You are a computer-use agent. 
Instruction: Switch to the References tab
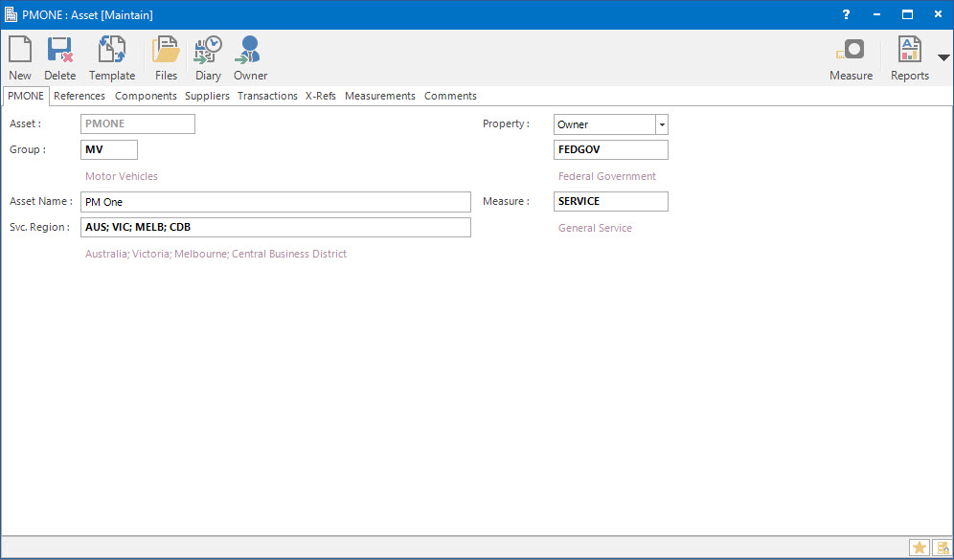click(79, 96)
